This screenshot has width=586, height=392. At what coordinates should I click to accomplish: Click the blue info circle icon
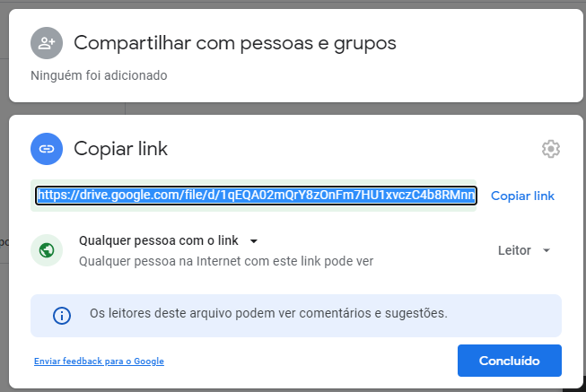pos(62,316)
